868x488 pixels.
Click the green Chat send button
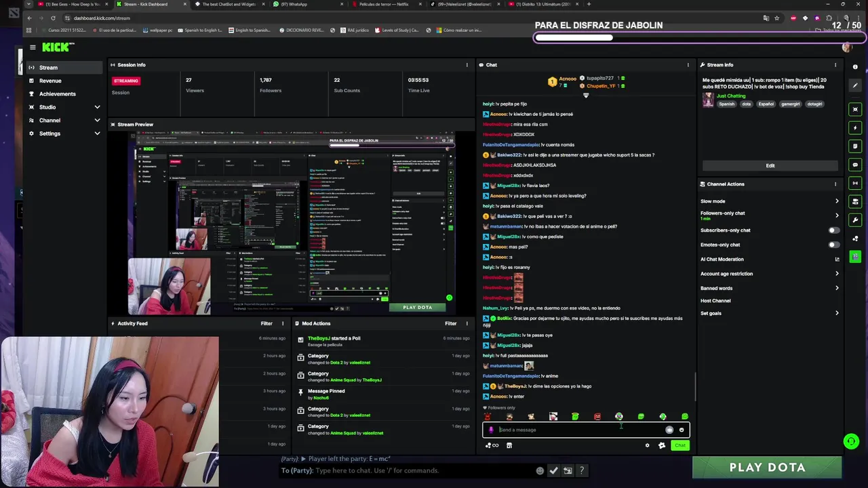tap(680, 445)
